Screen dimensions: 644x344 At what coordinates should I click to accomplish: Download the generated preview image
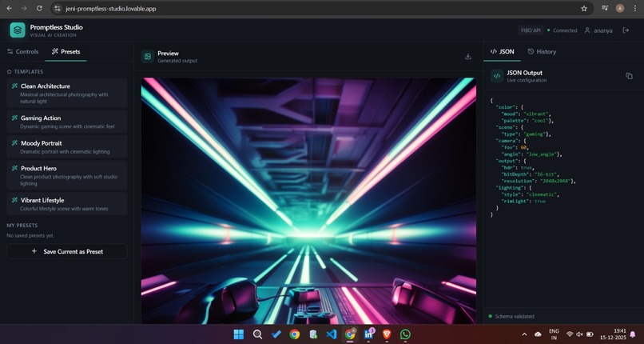[x=467, y=57]
